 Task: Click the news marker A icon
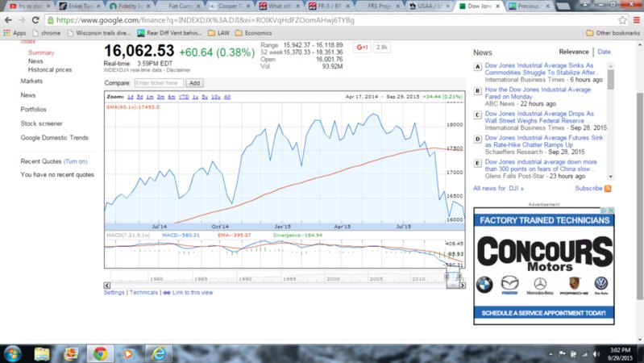477,67
